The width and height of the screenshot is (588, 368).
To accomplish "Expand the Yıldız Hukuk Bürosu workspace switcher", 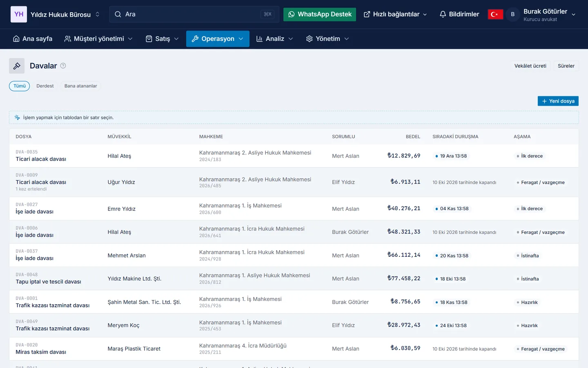I will (98, 14).
